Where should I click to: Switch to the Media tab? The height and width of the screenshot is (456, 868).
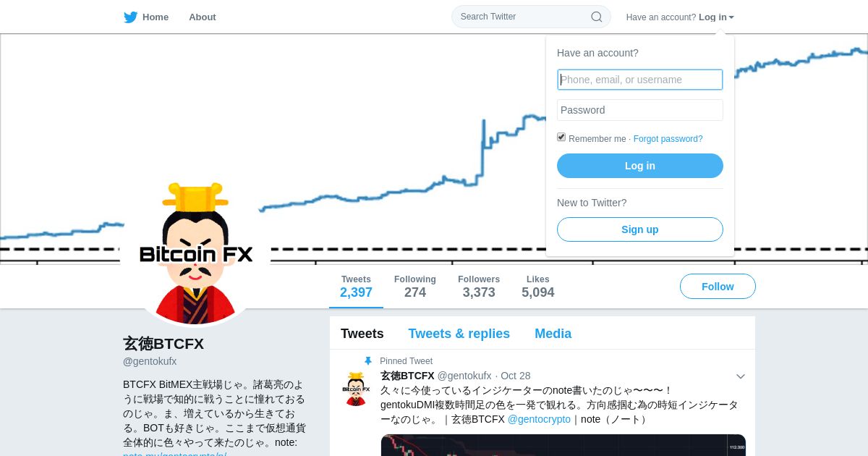553,334
